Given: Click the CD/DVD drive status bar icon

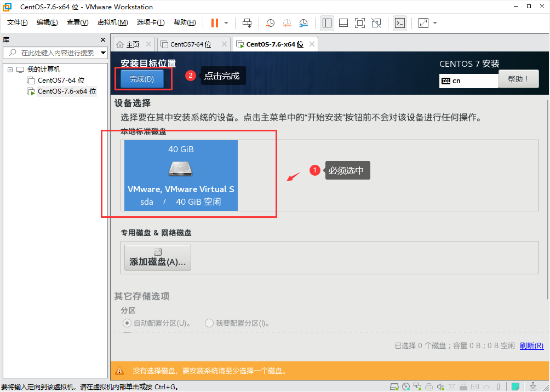Looking at the screenshot, I should [x=406, y=387].
